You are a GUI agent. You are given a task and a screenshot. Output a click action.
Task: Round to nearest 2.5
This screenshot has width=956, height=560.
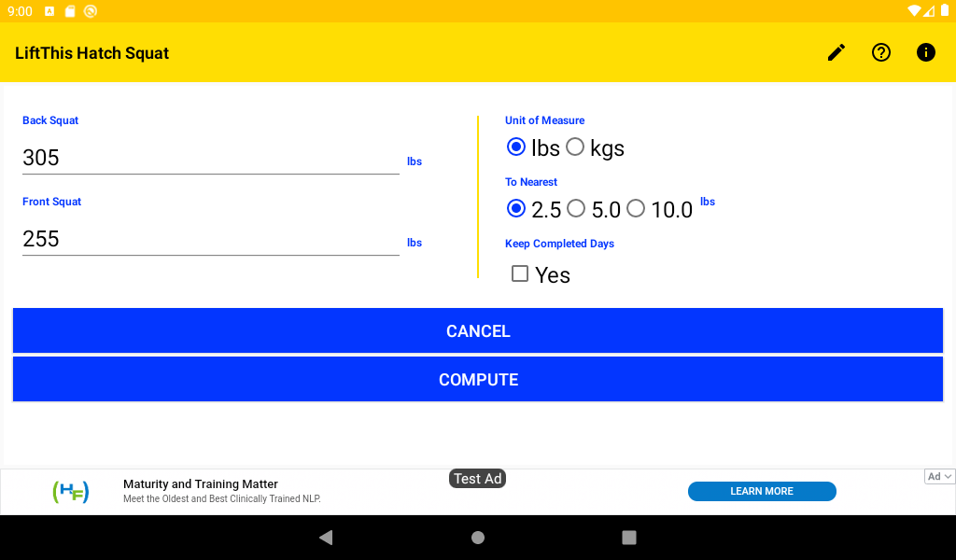515,208
